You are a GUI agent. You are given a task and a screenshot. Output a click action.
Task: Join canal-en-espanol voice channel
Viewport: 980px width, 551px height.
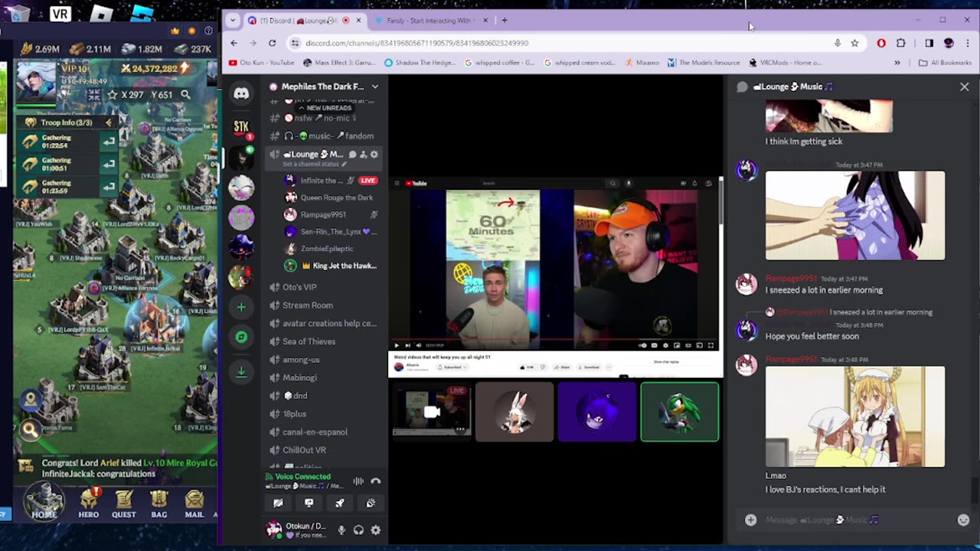[x=325, y=432]
